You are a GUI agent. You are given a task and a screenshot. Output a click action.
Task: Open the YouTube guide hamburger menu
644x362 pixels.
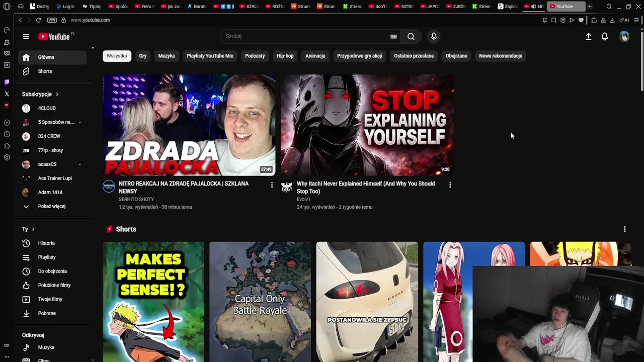click(26, 36)
